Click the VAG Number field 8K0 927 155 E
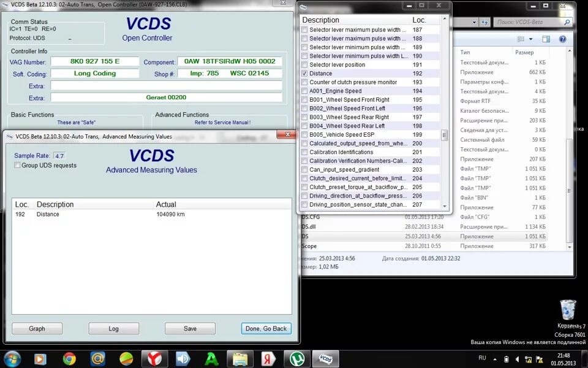Image resolution: width=588 pixels, height=368 pixels. pos(95,61)
